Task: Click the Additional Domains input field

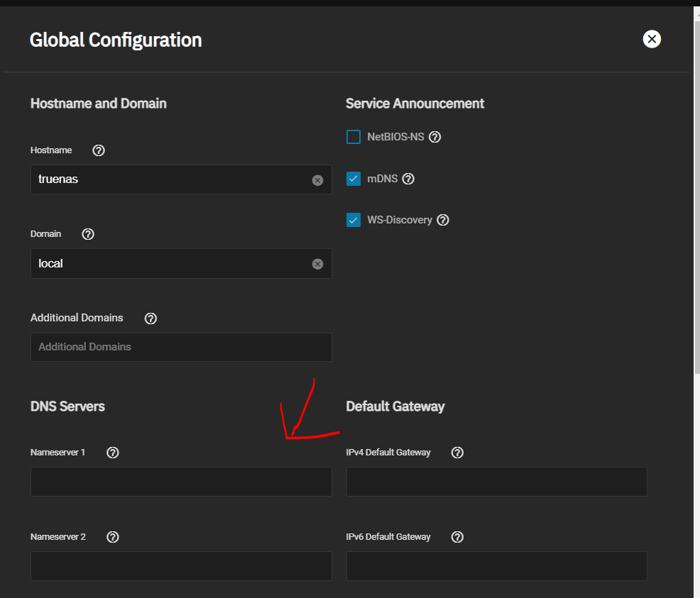Action: point(181,347)
